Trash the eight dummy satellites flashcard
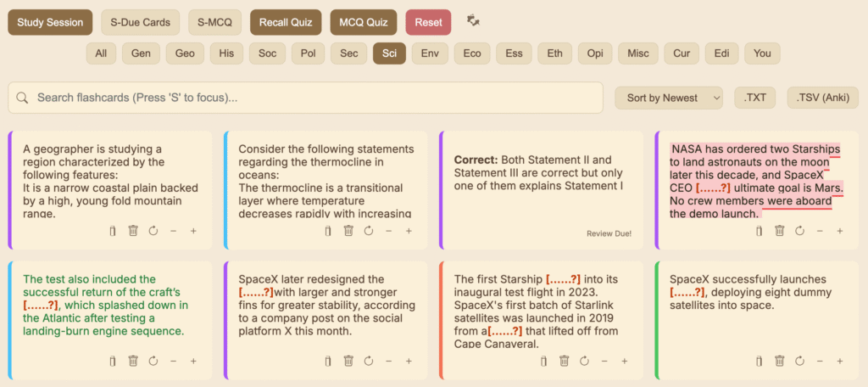The width and height of the screenshot is (868, 387). (780, 361)
